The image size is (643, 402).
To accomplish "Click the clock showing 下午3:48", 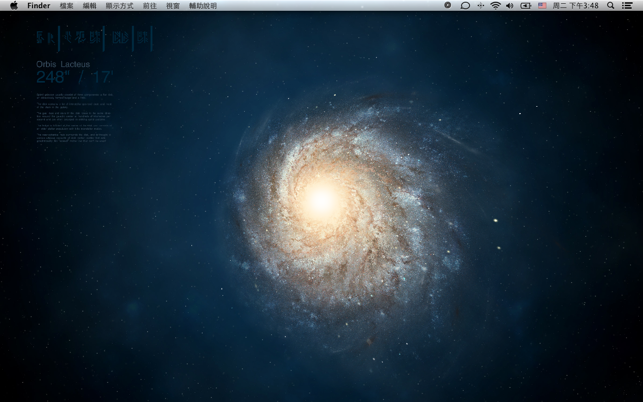I will (x=575, y=6).
